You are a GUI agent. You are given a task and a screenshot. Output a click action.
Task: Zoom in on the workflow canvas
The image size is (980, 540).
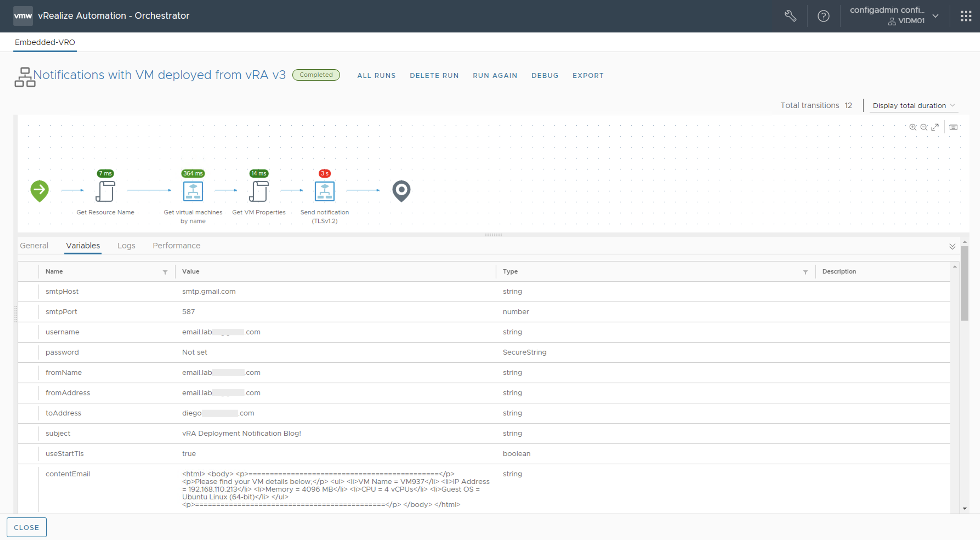point(913,127)
